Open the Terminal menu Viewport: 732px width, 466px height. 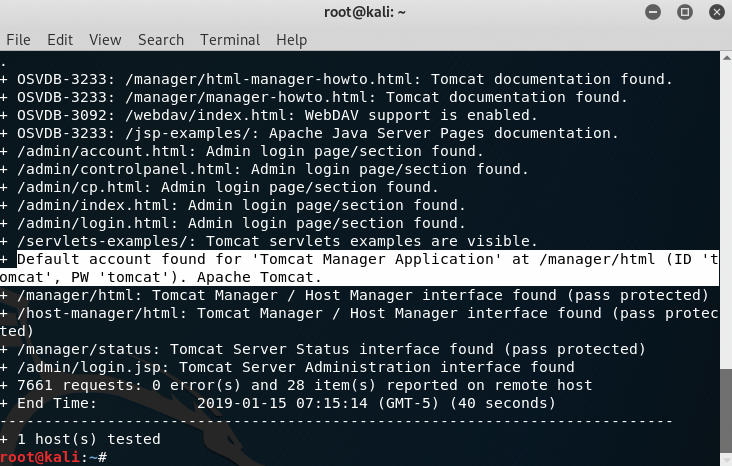(230, 40)
